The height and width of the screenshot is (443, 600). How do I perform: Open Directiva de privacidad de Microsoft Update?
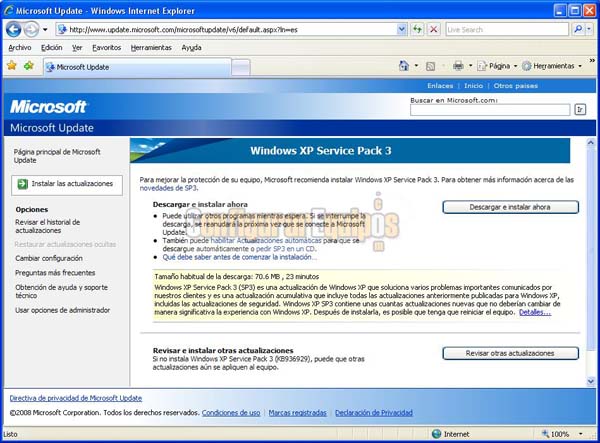coord(76,398)
